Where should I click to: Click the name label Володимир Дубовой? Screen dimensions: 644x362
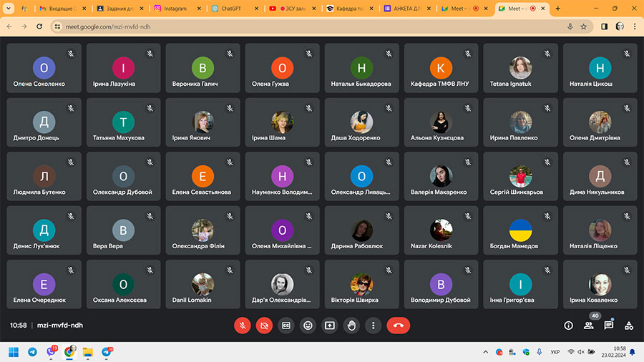click(440, 300)
